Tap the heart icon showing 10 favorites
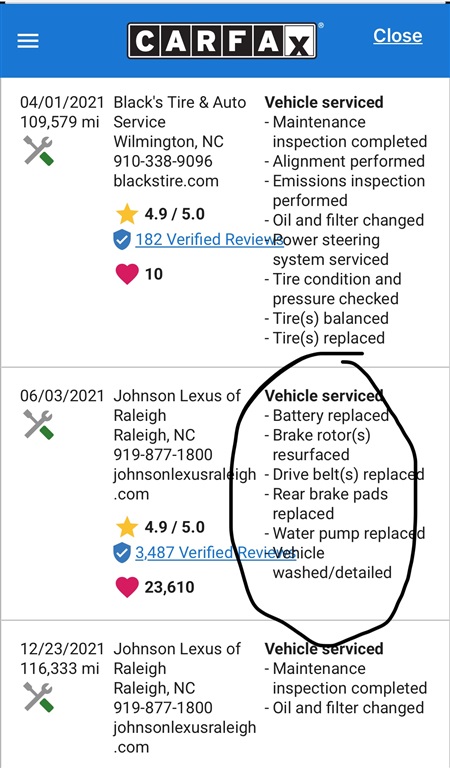This screenshot has width=450, height=768. [127, 274]
